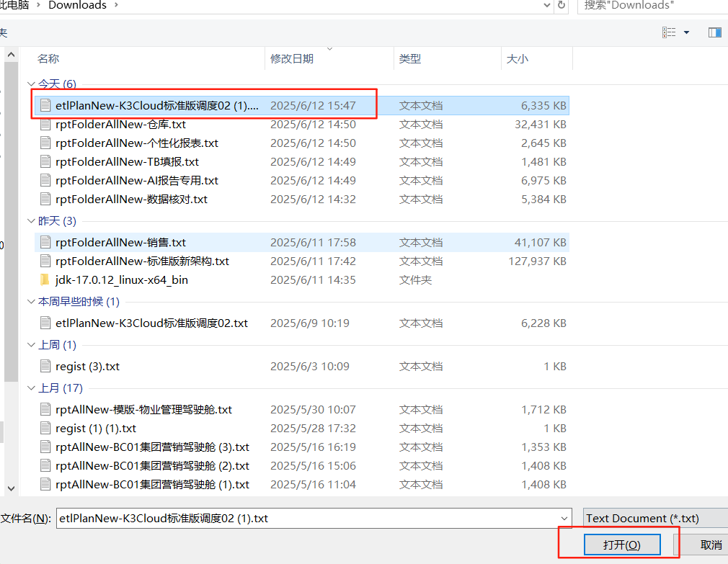Screen dimensions: 728x564
Task: Click file icon of etlPlanNew-K3Cloud标准版调度02.txt
Action: point(45,323)
